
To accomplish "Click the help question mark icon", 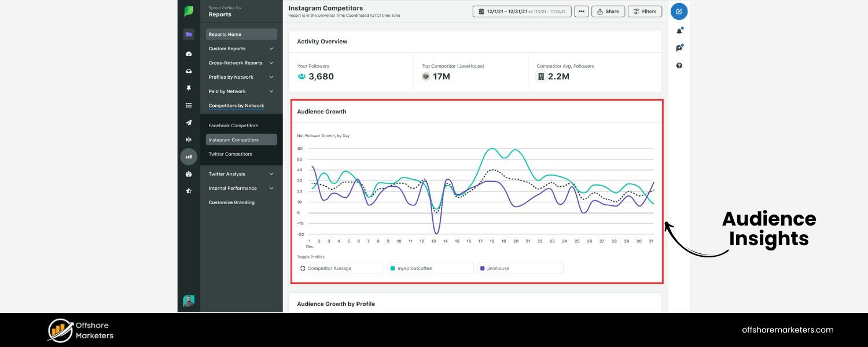I will click(679, 65).
